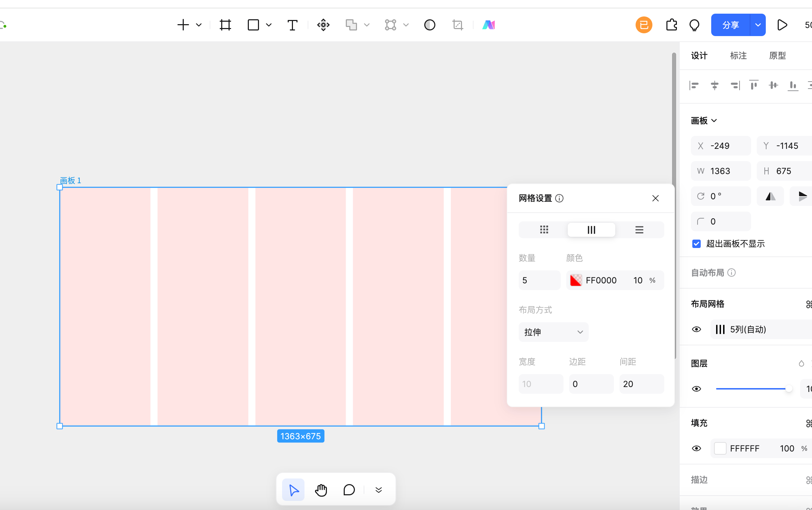Click the component move tool icon

click(323, 25)
